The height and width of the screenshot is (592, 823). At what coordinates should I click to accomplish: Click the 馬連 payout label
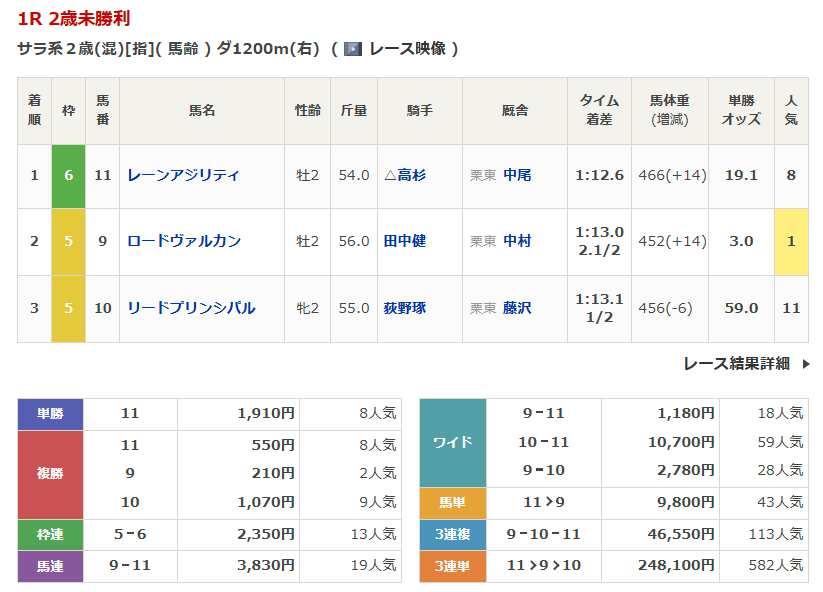50,566
